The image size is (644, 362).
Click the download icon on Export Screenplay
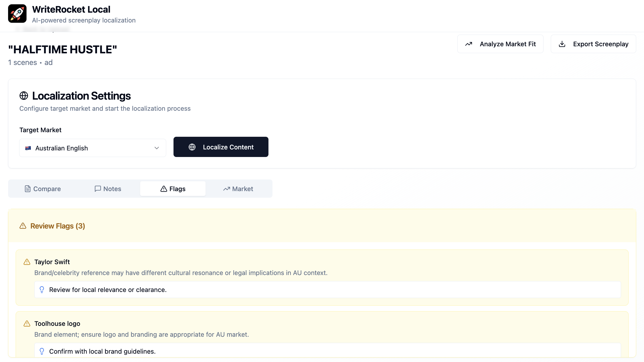pyautogui.click(x=562, y=44)
